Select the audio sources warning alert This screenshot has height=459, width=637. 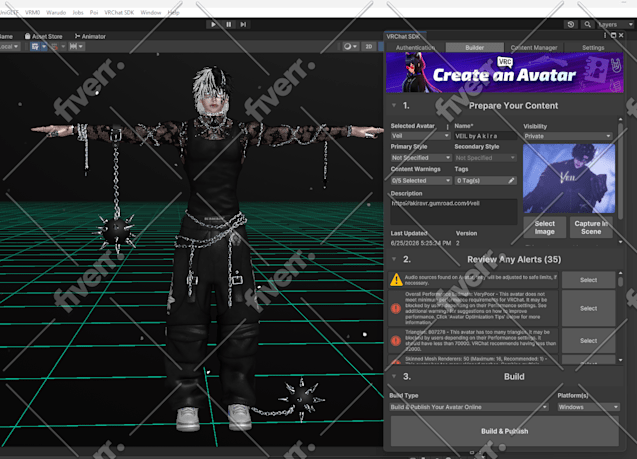coord(588,280)
